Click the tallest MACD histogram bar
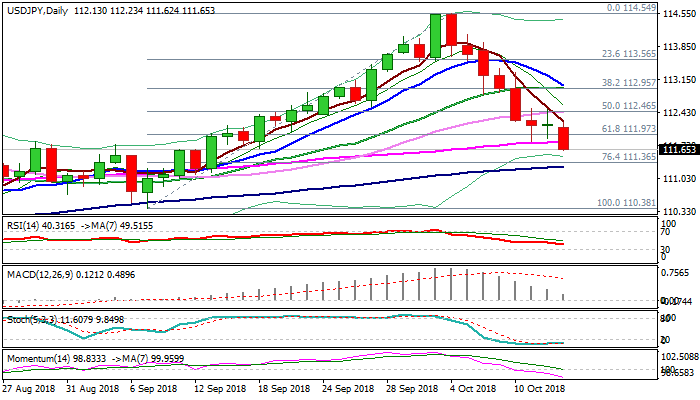The width and height of the screenshot is (700, 400). coord(451,285)
